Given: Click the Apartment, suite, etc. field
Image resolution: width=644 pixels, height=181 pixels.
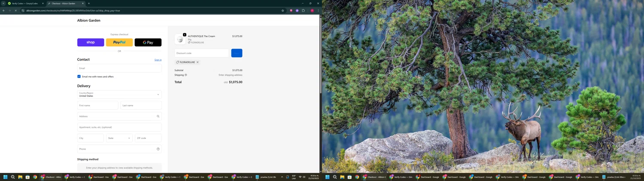Looking at the screenshot, I should point(119,127).
